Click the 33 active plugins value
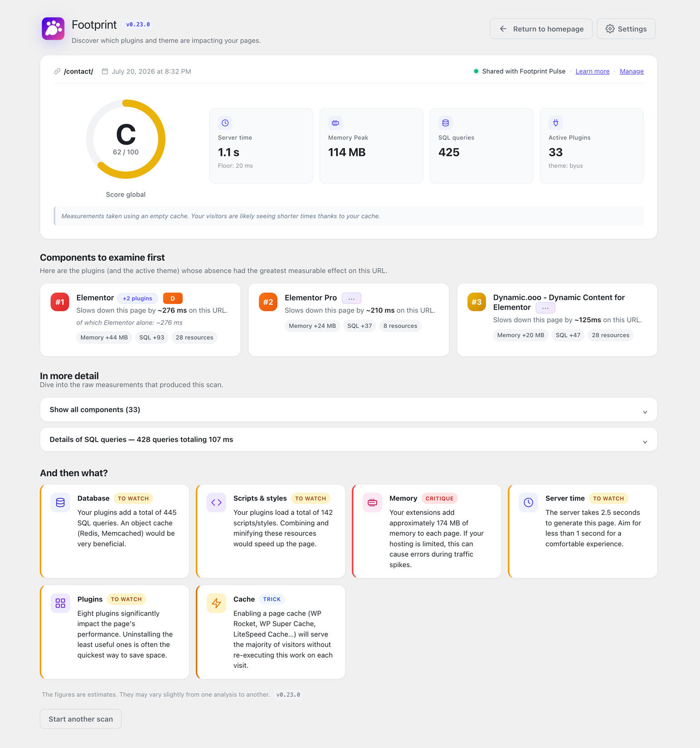700x748 pixels. coord(555,152)
